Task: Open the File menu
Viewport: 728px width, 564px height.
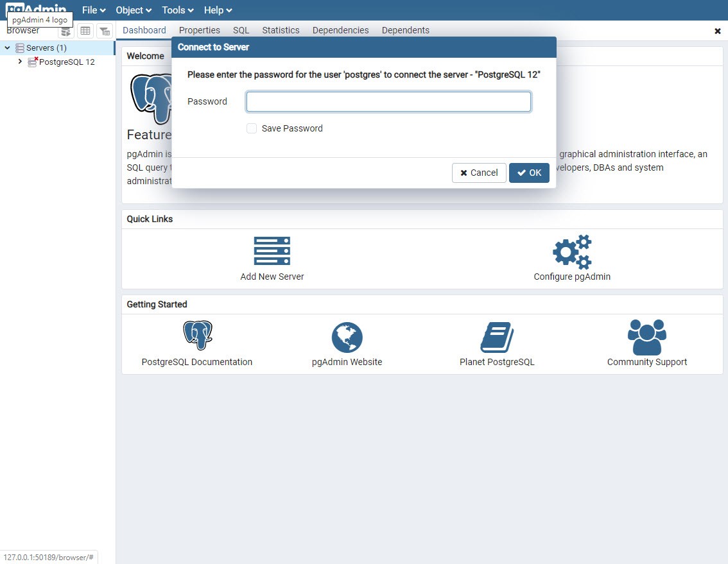Action: pos(94,10)
